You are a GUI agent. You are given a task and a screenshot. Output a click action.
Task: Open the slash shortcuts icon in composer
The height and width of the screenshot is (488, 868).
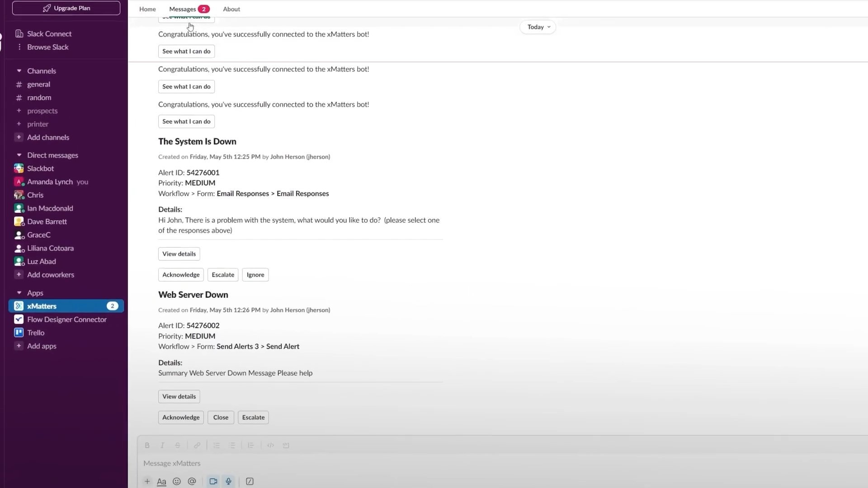pos(250,481)
